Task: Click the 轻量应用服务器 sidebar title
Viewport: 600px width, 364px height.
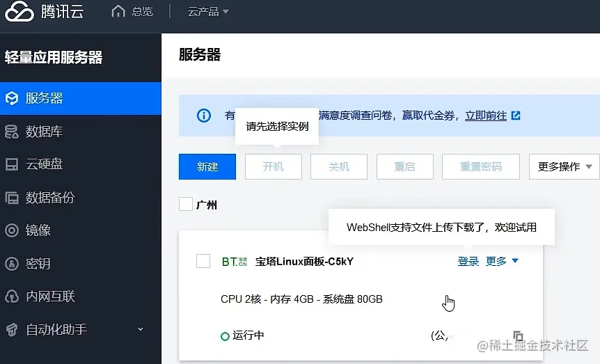Action: point(54,57)
